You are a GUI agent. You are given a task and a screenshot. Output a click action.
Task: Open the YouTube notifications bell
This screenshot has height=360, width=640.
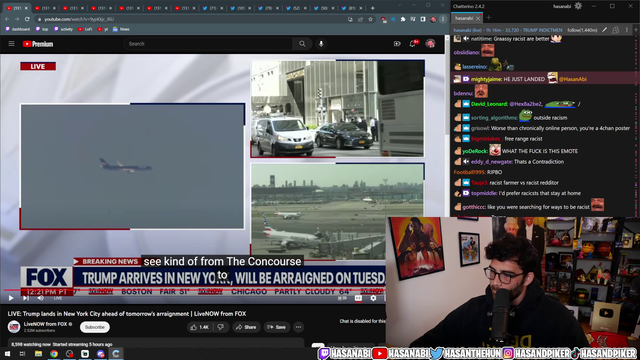(x=413, y=44)
